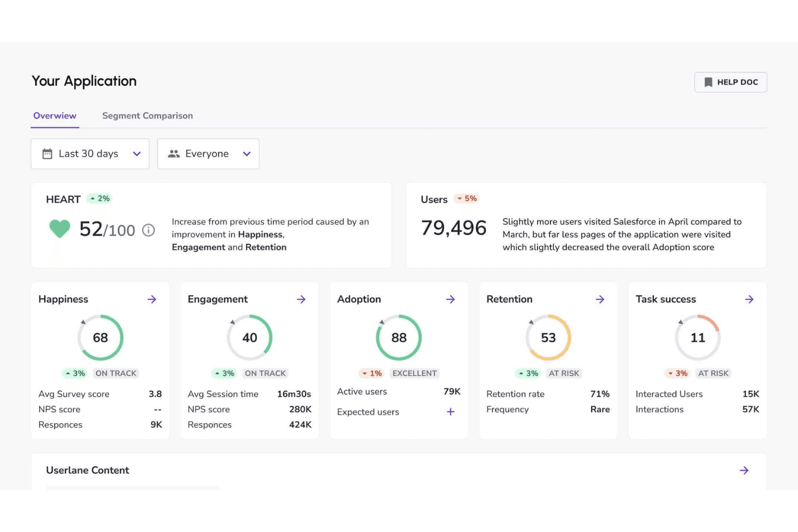The width and height of the screenshot is (798, 532).
Task: Click the Users 5% decrease badge
Action: 467,198
